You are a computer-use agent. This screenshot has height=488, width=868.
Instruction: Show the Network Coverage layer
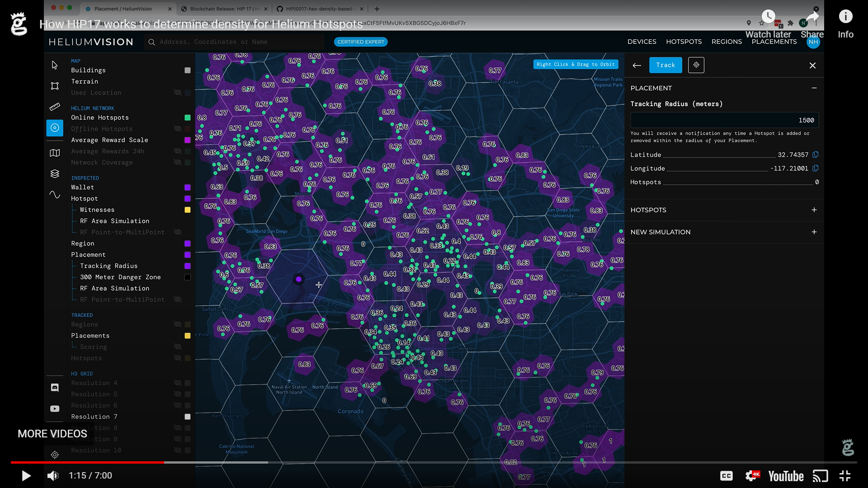(178, 163)
